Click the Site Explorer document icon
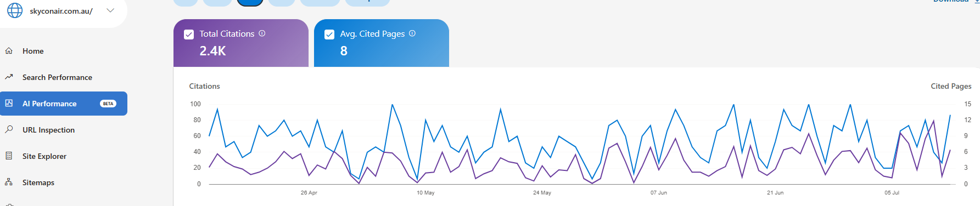Screen dimensions: 980x206 click(x=9, y=156)
